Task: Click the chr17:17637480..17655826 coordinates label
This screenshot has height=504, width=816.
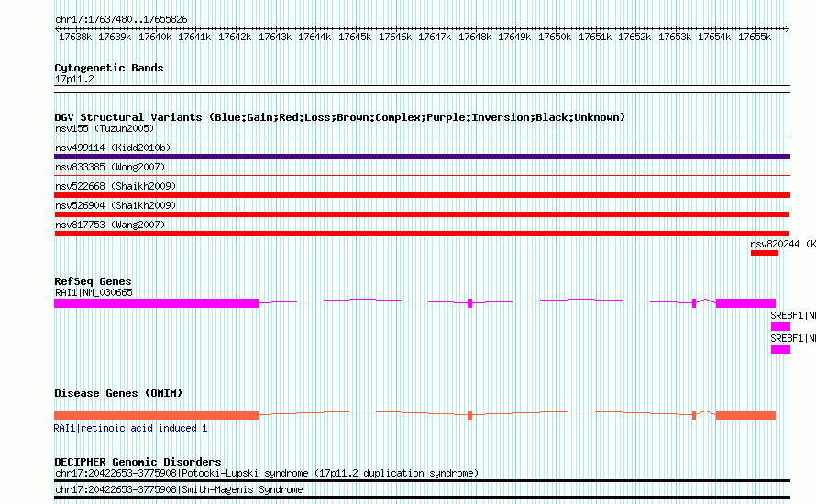Action: point(121,19)
